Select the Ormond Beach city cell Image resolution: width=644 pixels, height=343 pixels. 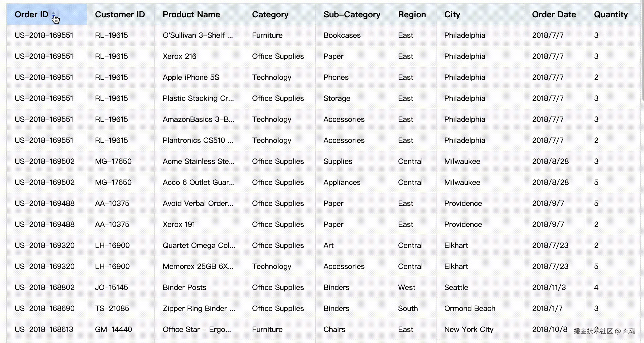point(470,308)
